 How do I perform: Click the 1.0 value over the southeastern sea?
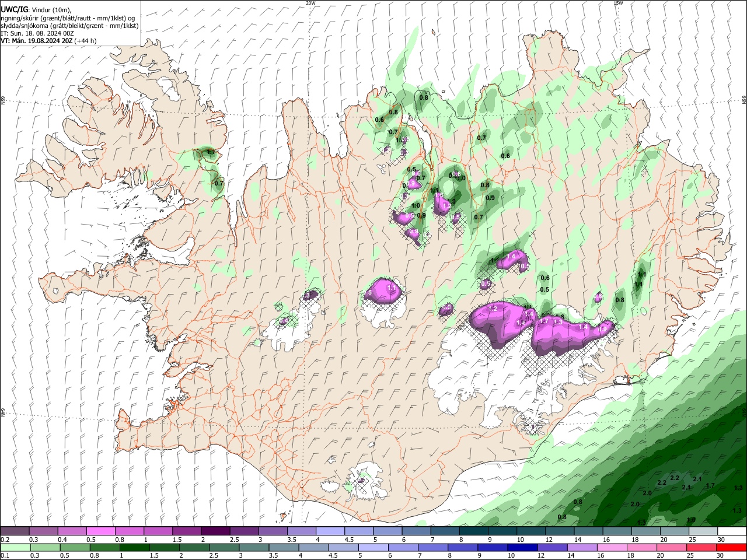pyautogui.click(x=691, y=520)
